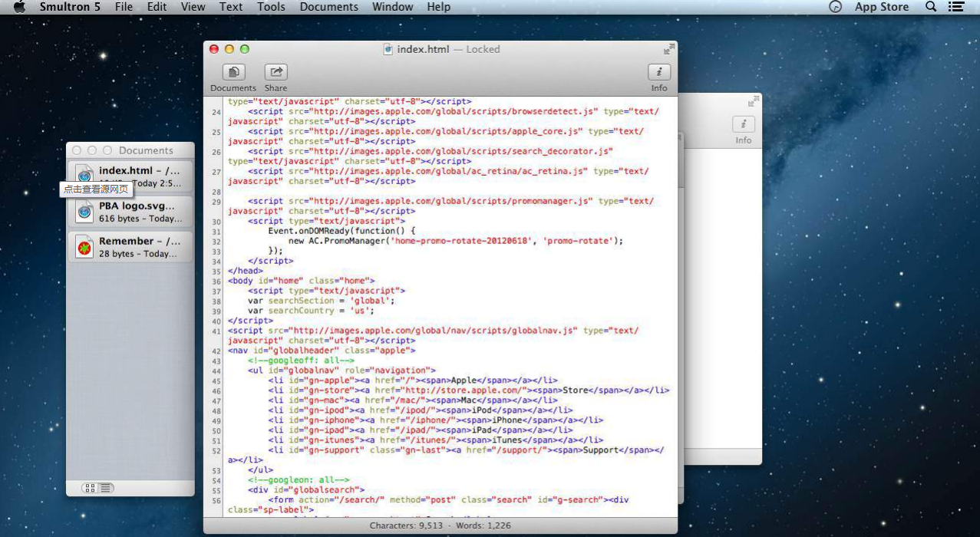Viewport: 980px width, 537px height.
Task: Open the View menu
Action: (x=193, y=7)
